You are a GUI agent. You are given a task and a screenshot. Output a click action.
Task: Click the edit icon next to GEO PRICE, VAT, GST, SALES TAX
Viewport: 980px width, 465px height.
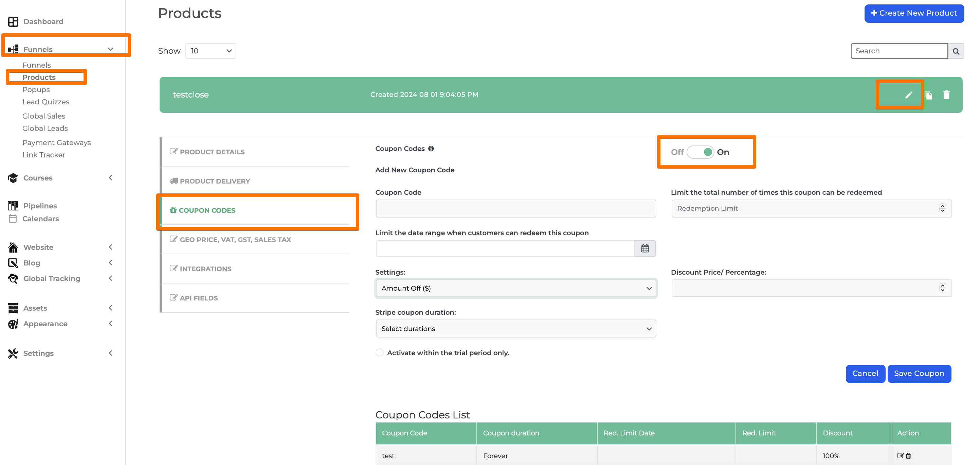[174, 239]
